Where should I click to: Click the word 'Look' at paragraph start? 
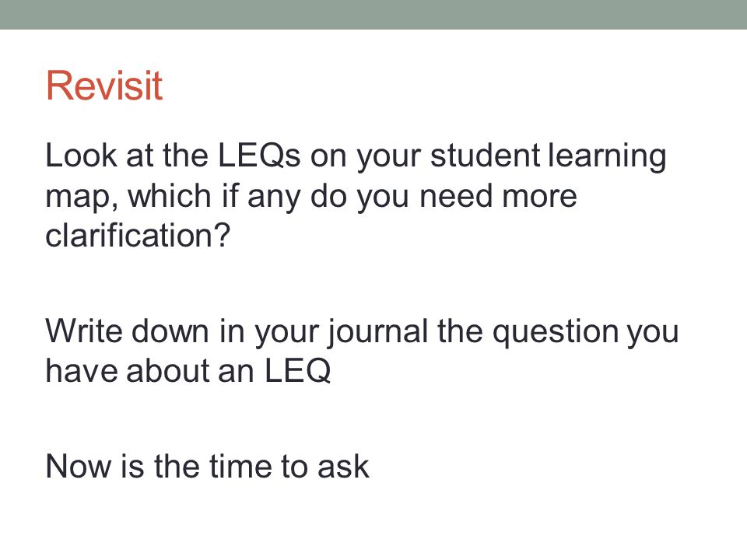82,156
